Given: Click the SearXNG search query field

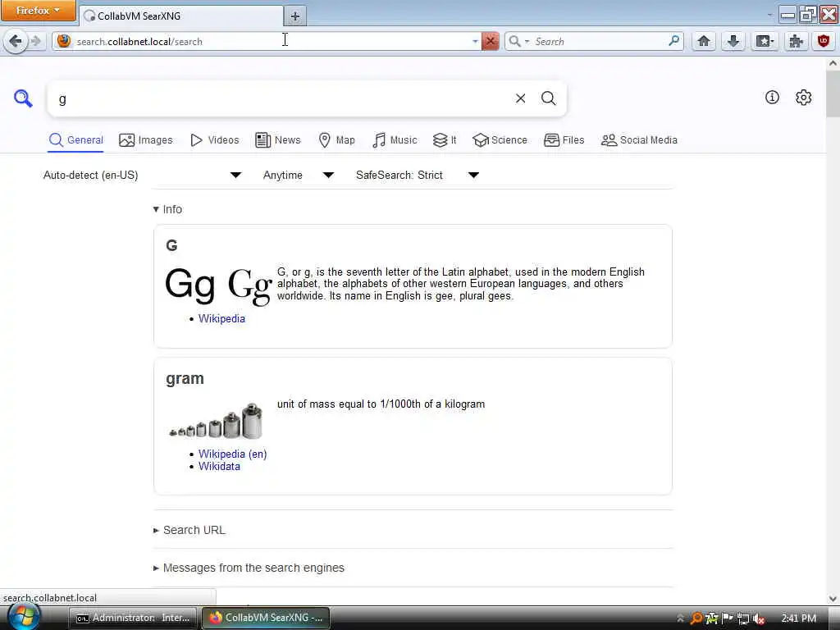Looking at the screenshot, I should (281, 98).
